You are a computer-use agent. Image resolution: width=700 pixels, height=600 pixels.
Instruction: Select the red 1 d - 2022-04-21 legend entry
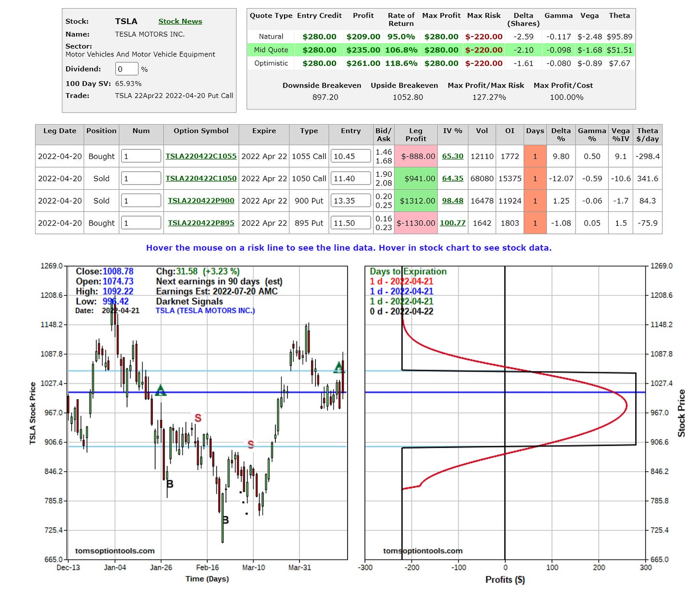pos(401,282)
